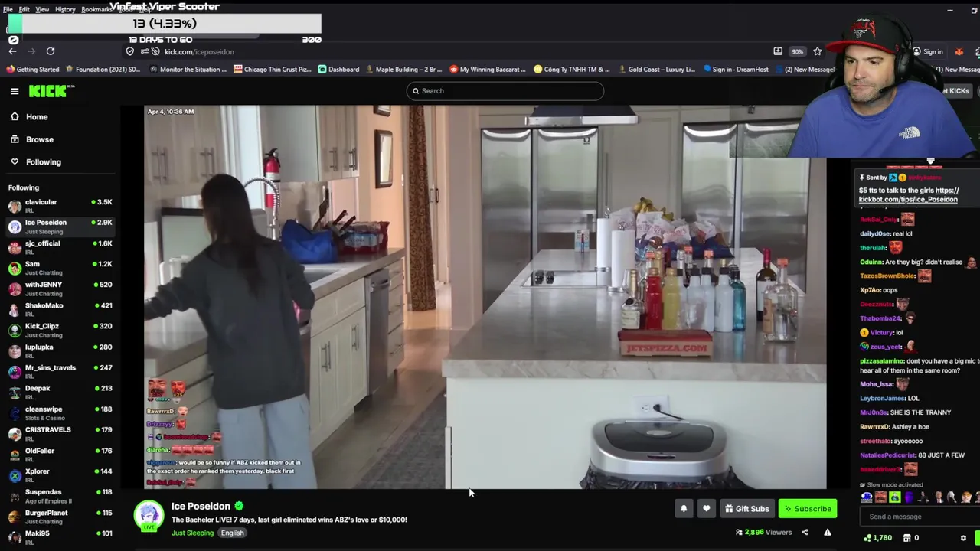Screen dimensions: 980x551
Task: Click the share stream icon
Action: (805, 533)
